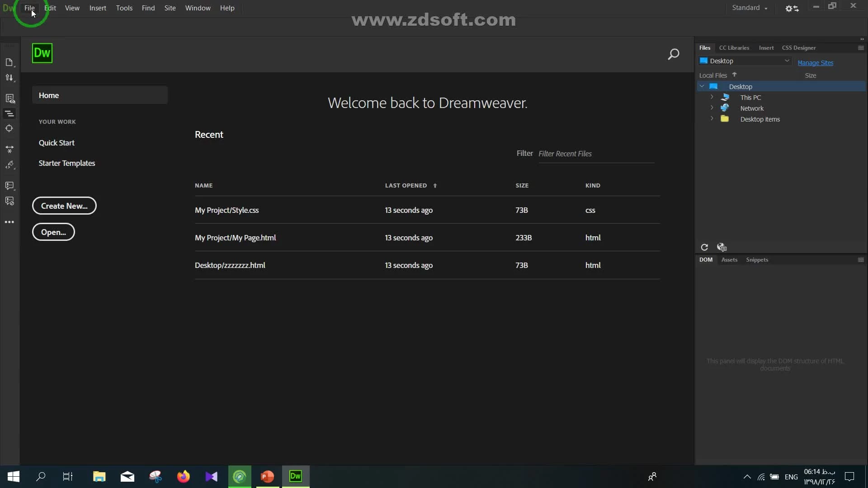Sort Local Files using the up arrow
This screenshot has height=488, width=868.
(x=734, y=75)
